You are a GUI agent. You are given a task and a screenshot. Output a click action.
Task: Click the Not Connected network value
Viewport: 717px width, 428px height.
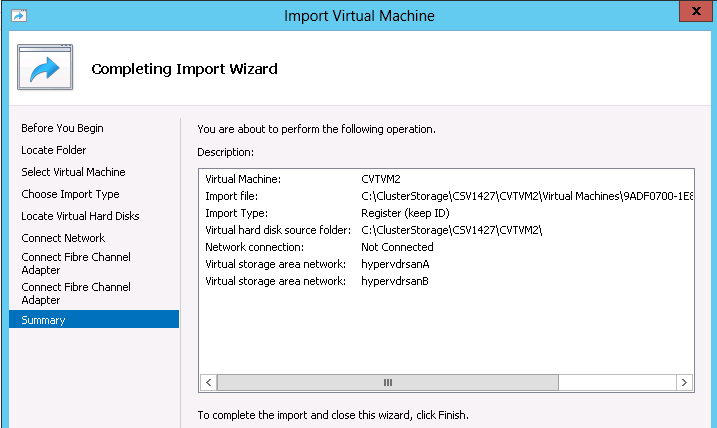tap(397, 247)
